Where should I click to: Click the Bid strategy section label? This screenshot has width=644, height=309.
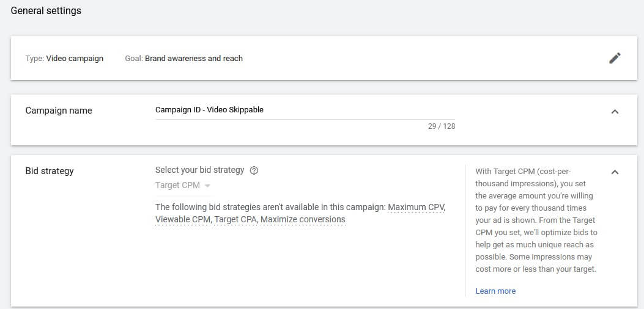click(x=50, y=171)
